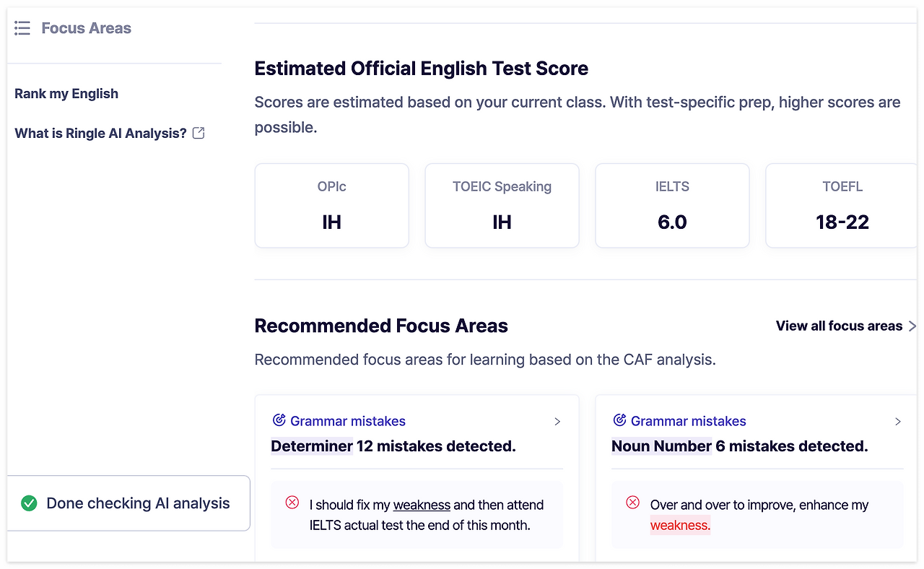Click the Focus Areas list icon
Screen dimensions: 924x569
pyautogui.click(x=22, y=28)
